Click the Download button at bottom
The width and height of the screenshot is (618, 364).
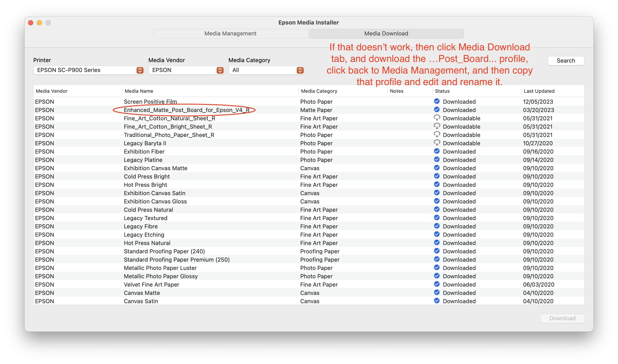point(562,318)
